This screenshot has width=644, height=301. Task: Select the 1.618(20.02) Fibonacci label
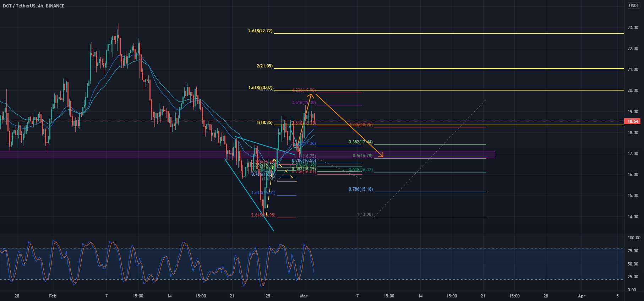tap(260, 87)
